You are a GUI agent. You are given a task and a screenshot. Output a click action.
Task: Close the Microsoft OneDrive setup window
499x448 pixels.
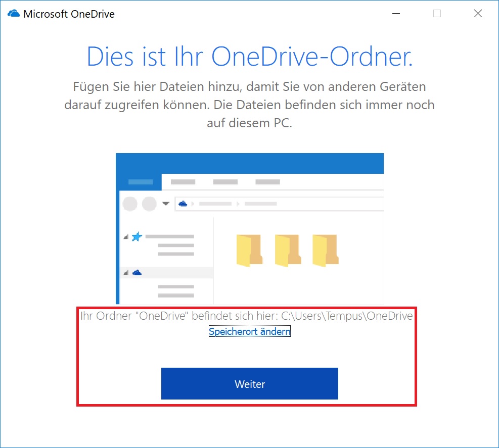(x=478, y=13)
